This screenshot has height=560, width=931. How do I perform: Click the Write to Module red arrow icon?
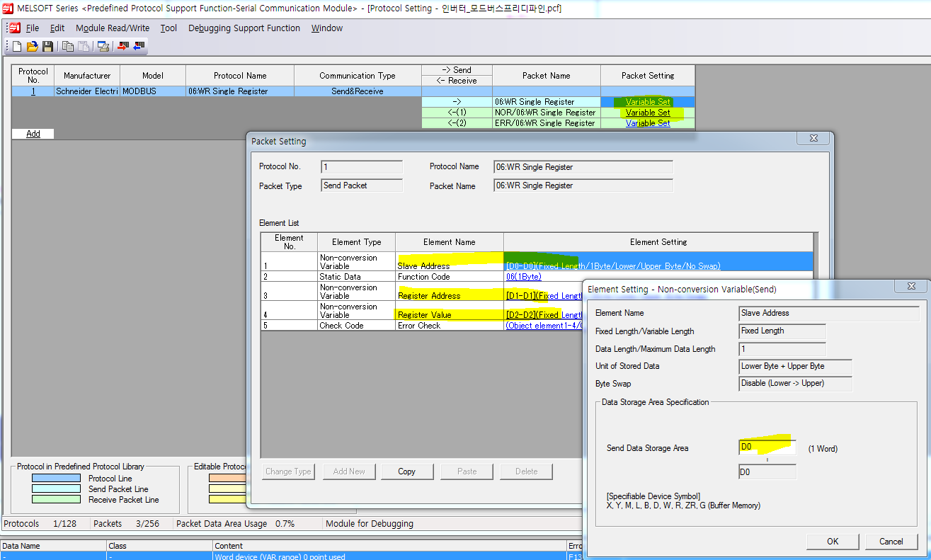123,47
